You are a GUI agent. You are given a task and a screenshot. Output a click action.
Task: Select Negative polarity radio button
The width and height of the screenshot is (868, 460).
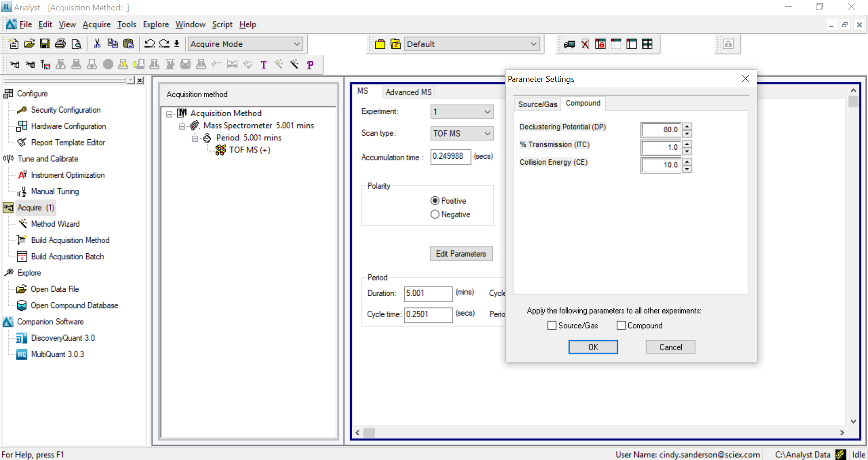pos(435,214)
